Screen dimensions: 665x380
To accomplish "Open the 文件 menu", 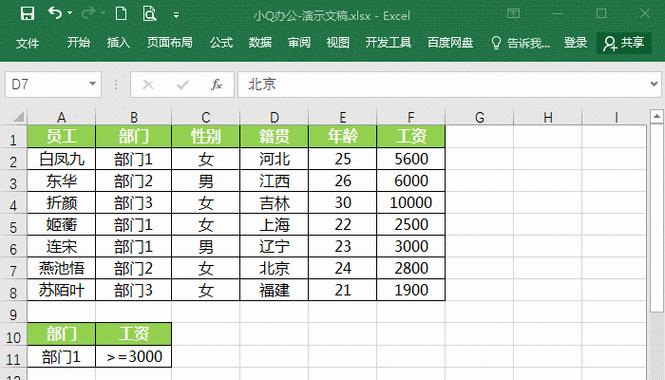I will (28, 43).
